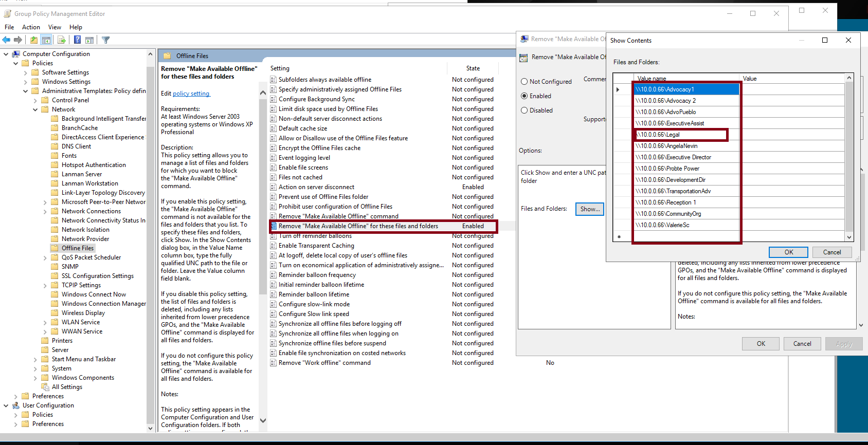The height and width of the screenshot is (445, 868).
Task: Click the Export List toolbar icon
Action: tap(62, 40)
